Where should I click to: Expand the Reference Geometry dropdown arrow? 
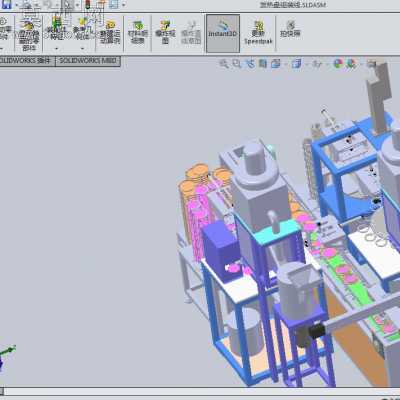82,48
